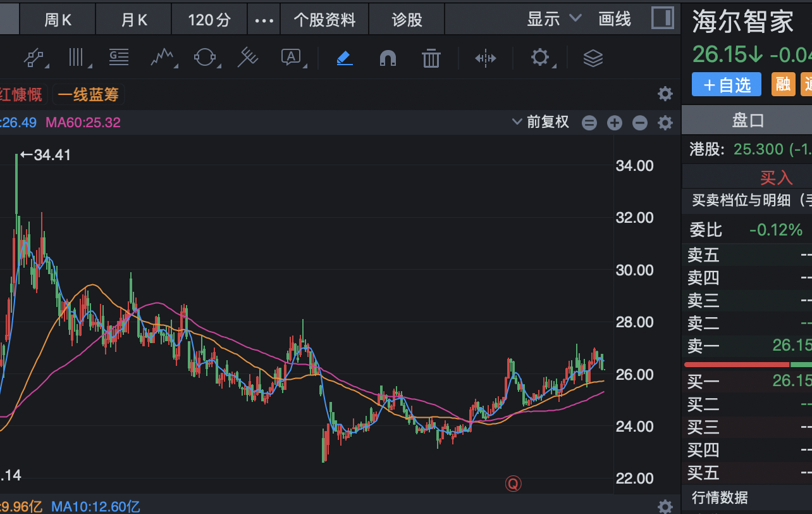The image size is (812, 514).
Task: Open 个股资料 stock info tab
Action: [324, 20]
